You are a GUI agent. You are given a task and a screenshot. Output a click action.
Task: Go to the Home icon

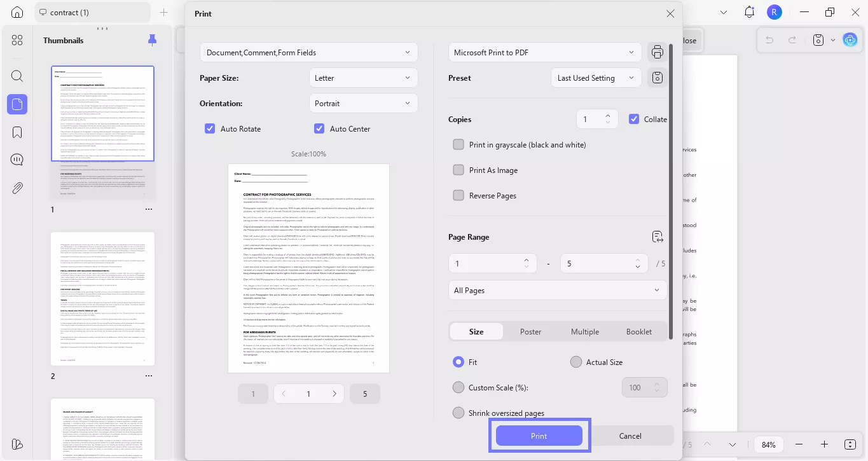[17, 12]
